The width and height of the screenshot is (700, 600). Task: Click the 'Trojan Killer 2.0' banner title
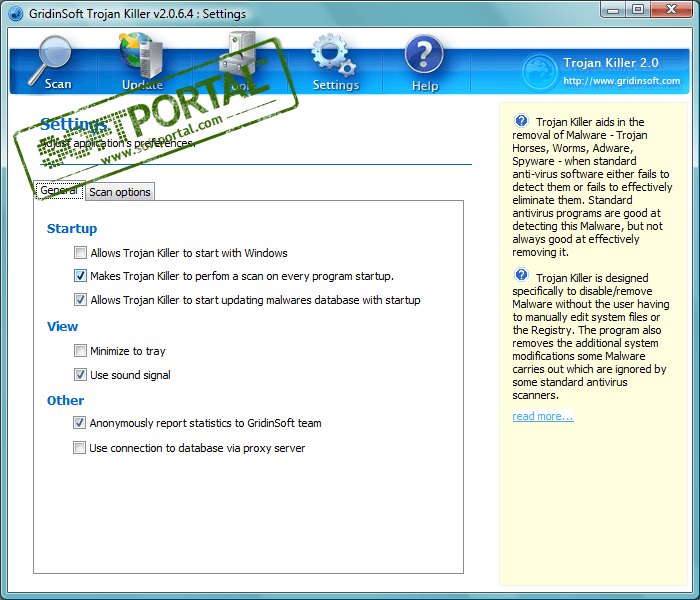[611, 62]
